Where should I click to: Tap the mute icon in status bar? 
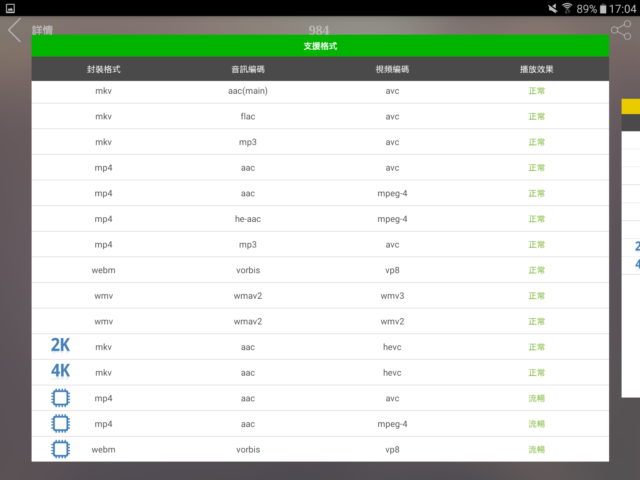coord(553,8)
